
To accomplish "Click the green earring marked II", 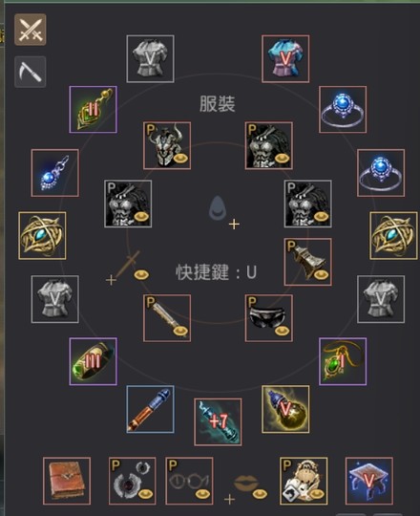I will [x=93, y=110].
